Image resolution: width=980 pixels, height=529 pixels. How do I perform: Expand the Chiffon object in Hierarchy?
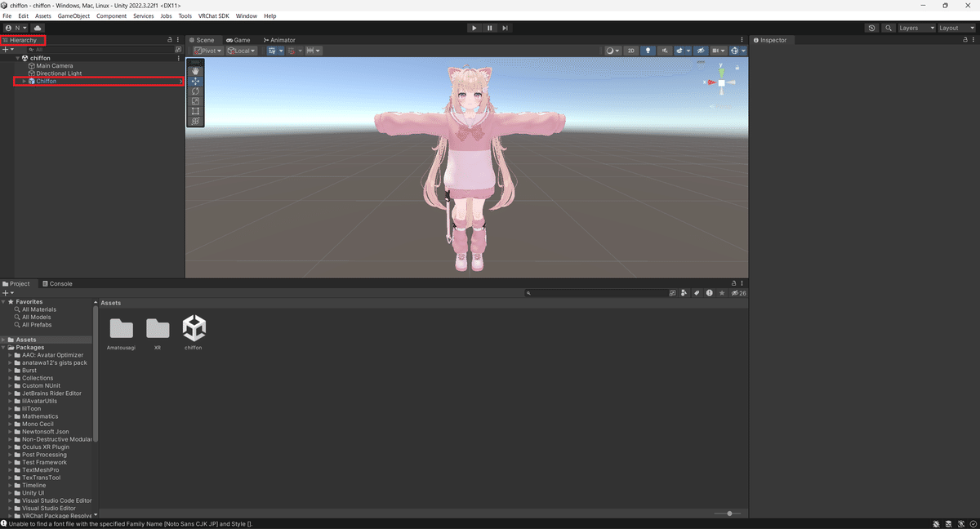pyautogui.click(x=24, y=82)
